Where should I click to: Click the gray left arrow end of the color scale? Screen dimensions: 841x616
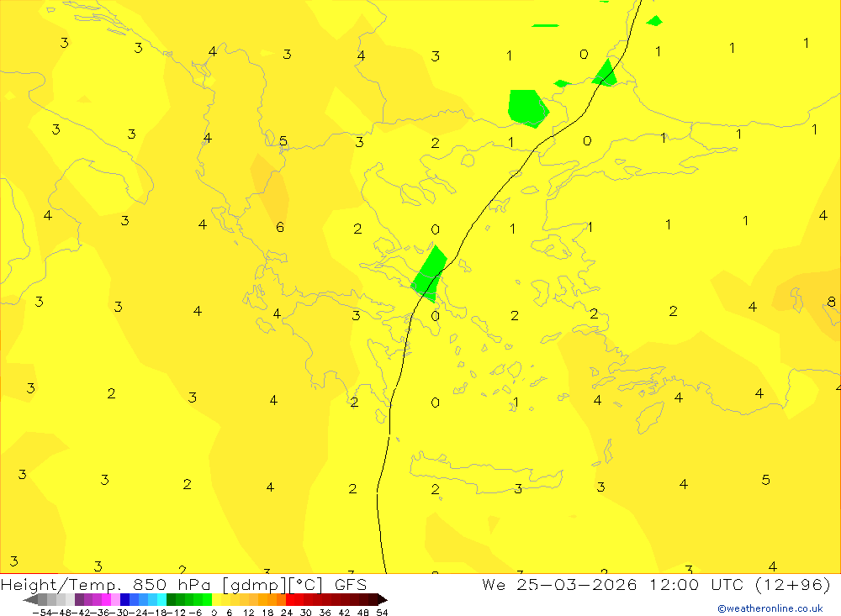pos(30,599)
